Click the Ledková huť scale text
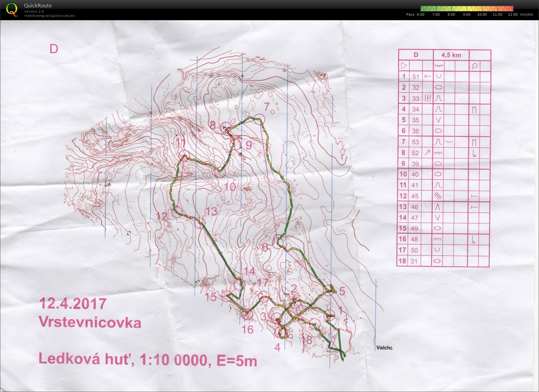This screenshot has width=539, height=392. 148,359
